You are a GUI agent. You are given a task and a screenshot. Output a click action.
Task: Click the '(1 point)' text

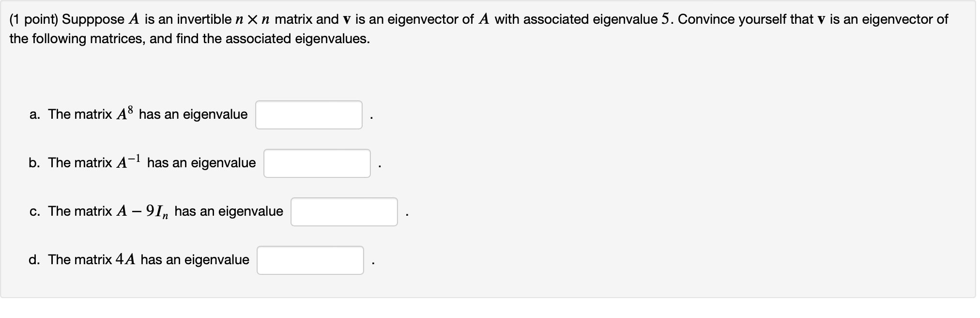[33, 19]
